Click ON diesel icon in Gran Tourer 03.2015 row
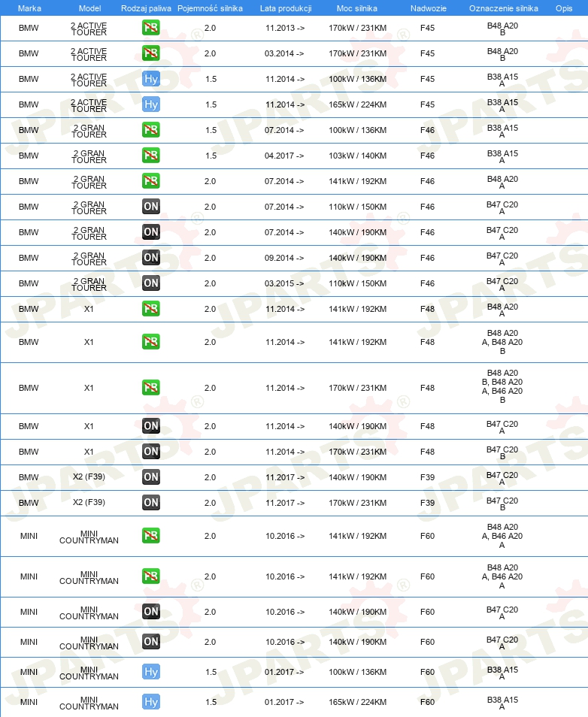The height and width of the screenshot is (717, 588). coord(151,283)
